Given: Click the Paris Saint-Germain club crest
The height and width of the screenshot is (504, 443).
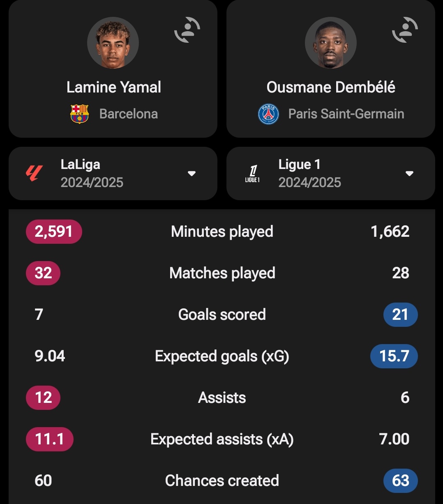Looking at the screenshot, I should (x=268, y=114).
